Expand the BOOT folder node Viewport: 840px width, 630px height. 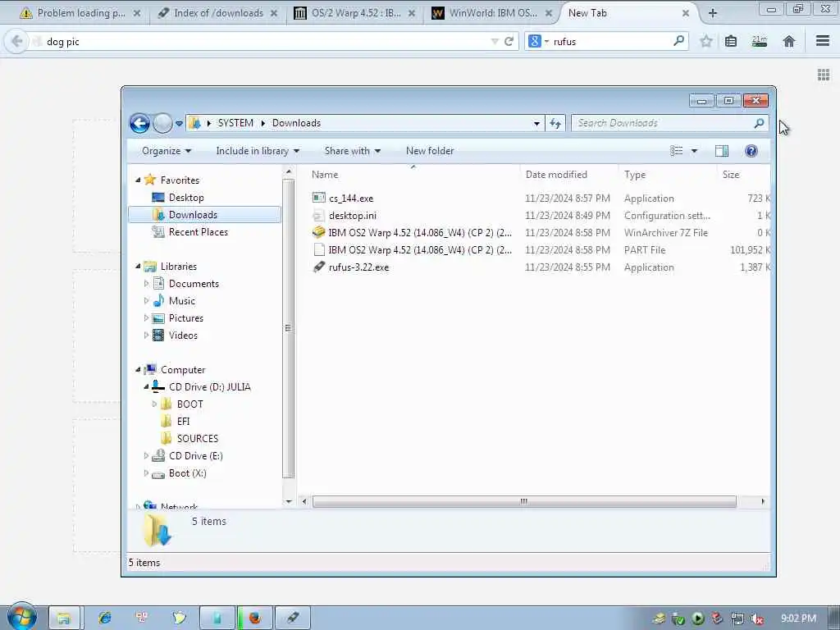pyautogui.click(x=154, y=404)
